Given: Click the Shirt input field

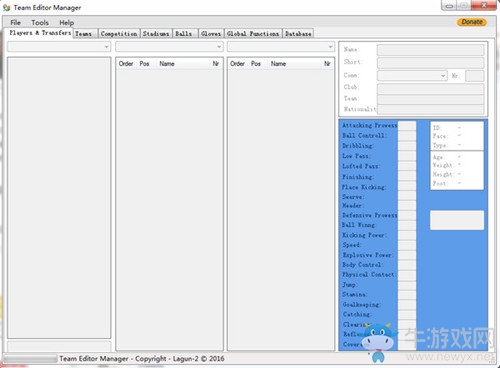Looking at the screenshot, I should pos(430,63).
